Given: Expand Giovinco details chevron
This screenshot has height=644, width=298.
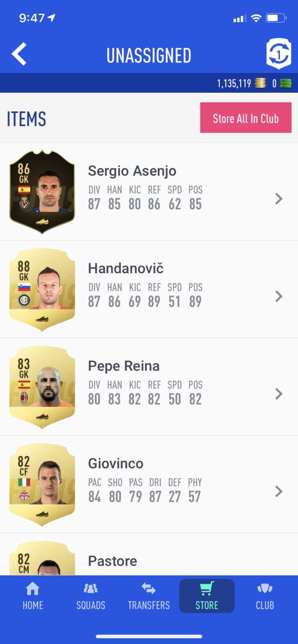Looking at the screenshot, I should (x=279, y=491).
